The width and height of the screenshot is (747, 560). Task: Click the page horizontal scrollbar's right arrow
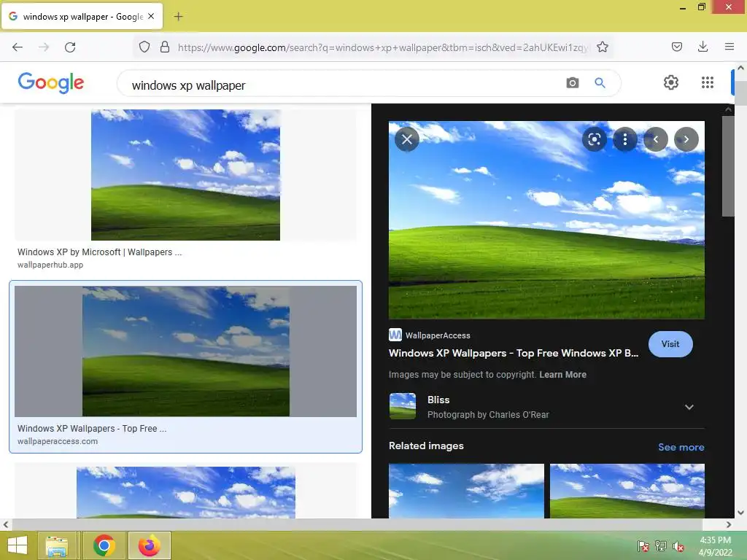[x=729, y=525]
